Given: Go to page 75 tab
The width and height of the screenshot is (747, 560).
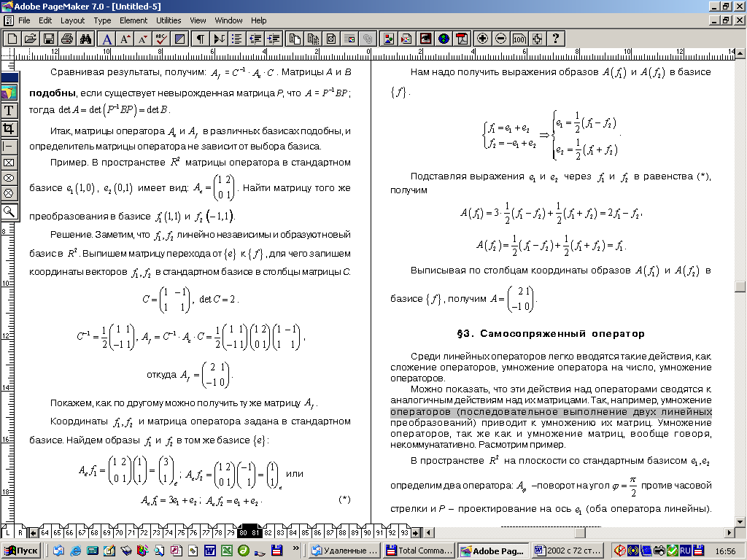Looking at the screenshot, I should [x=181, y=532].
